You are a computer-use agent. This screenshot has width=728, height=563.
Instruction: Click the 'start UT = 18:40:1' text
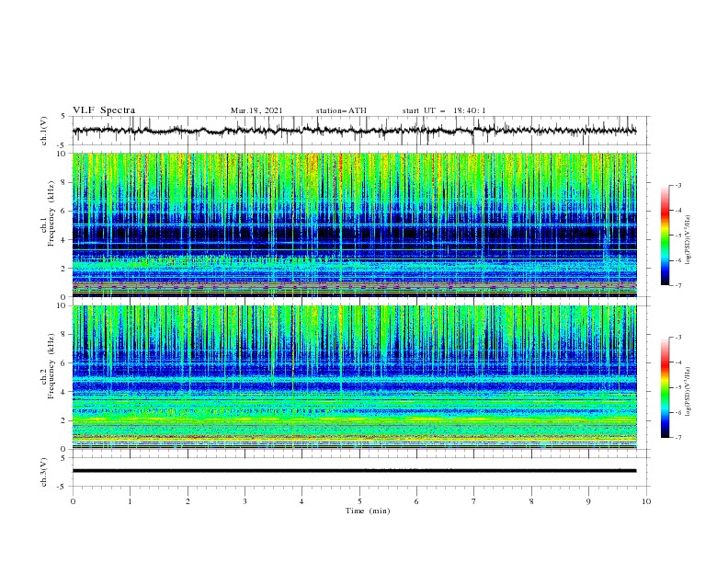444,110
